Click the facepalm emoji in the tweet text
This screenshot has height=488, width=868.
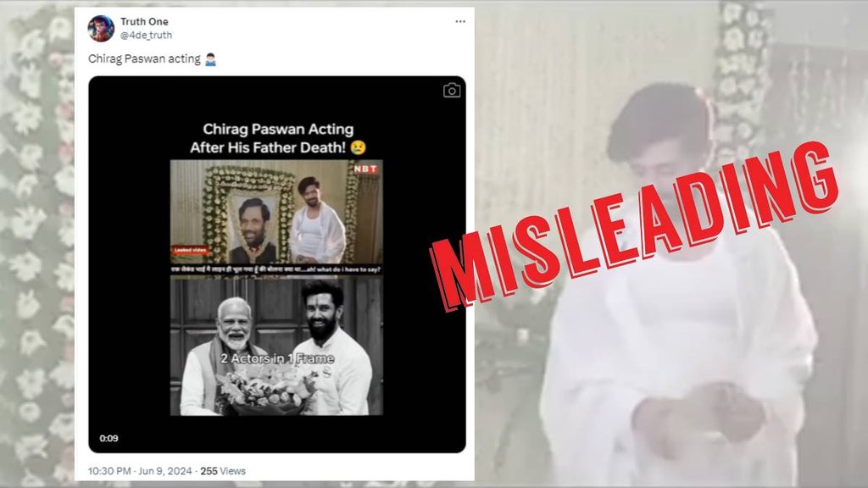(210, 59)
